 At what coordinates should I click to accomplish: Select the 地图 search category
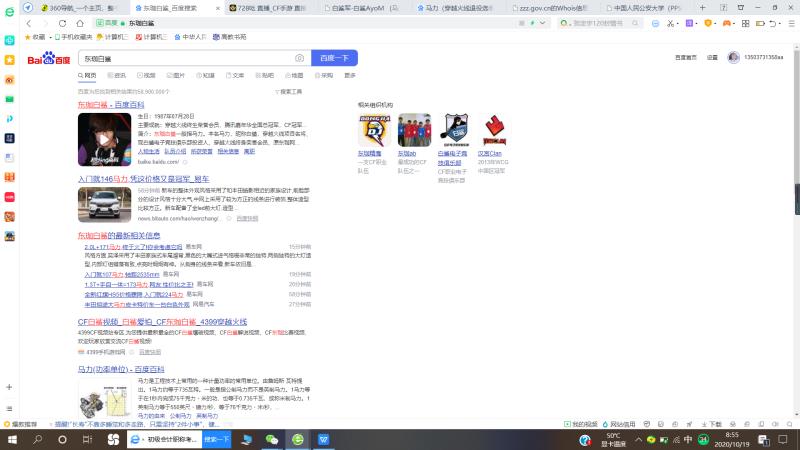coord(294,76)
